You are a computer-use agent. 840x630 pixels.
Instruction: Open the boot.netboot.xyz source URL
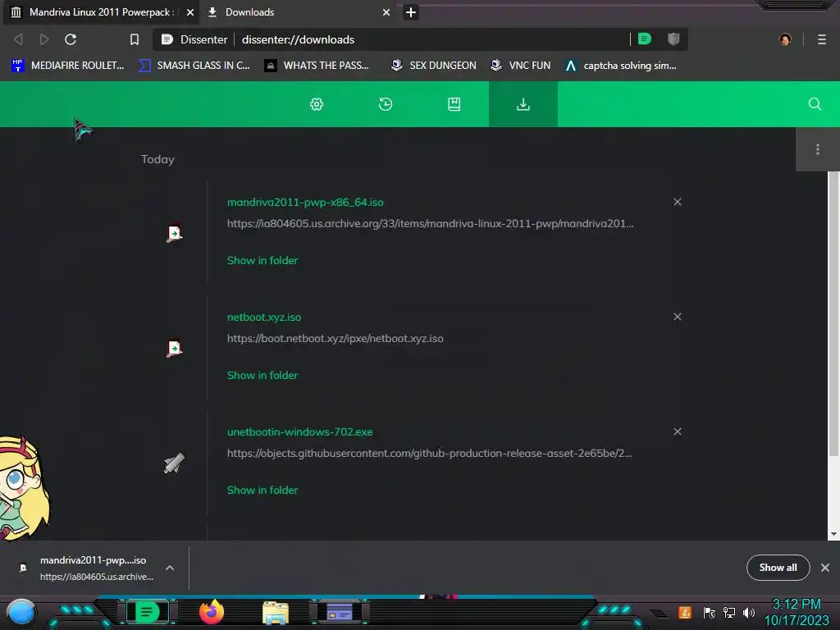[x=335, y=339]
